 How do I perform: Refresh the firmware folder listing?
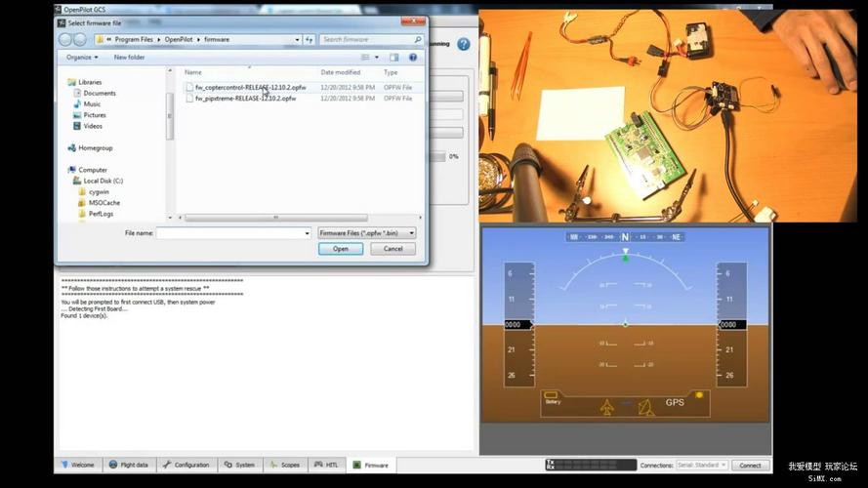coord(309,40)
